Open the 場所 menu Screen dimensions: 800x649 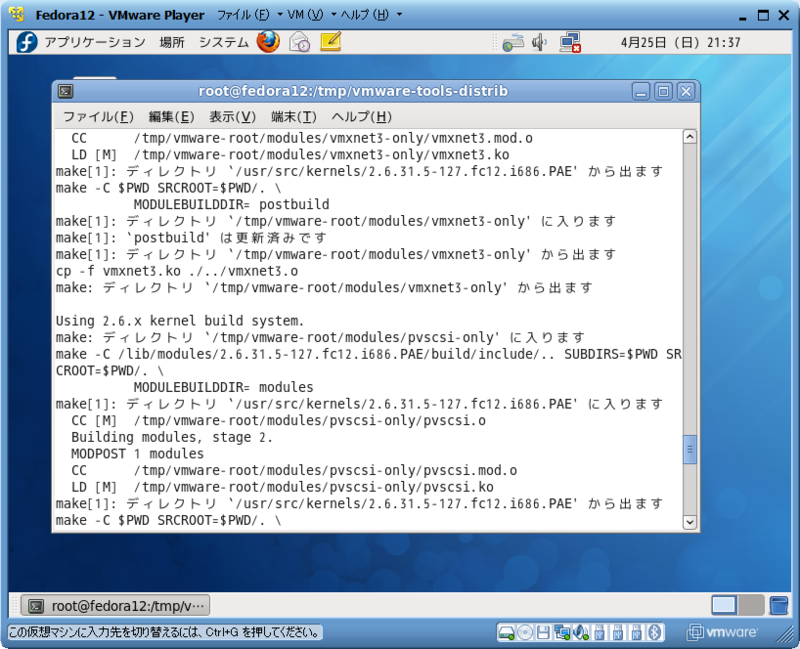[x=172, y=42]
